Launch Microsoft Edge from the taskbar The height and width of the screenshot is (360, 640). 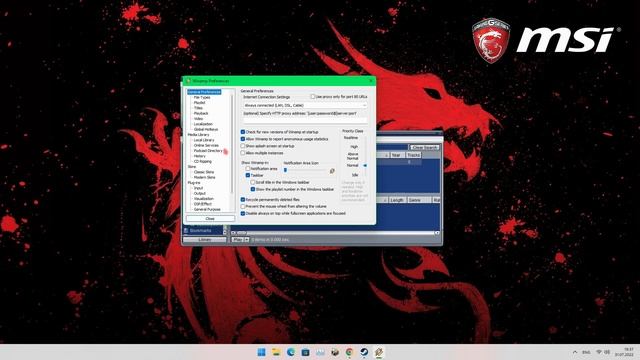click(291, 352)
